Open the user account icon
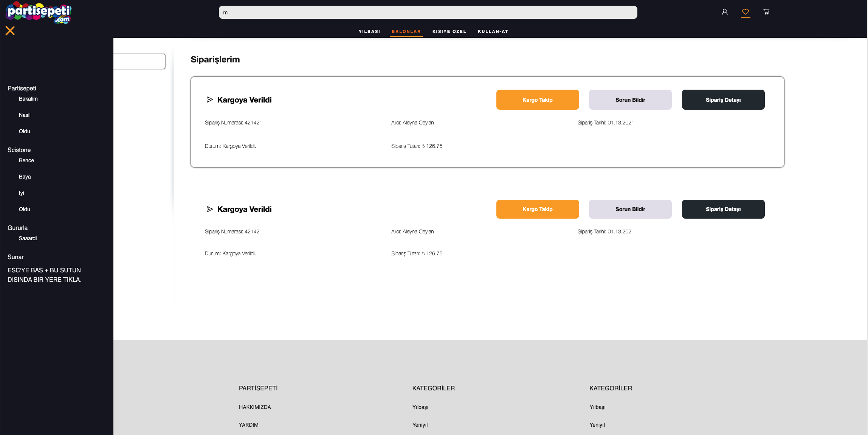The width and height of the screenshot is (868, 435). pos(725,12)
